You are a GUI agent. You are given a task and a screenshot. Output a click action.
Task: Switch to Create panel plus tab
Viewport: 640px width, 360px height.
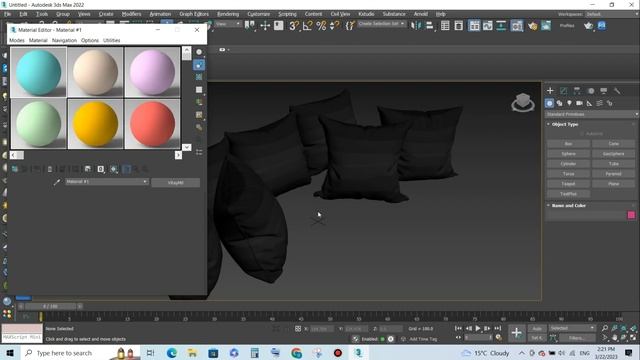550,91
